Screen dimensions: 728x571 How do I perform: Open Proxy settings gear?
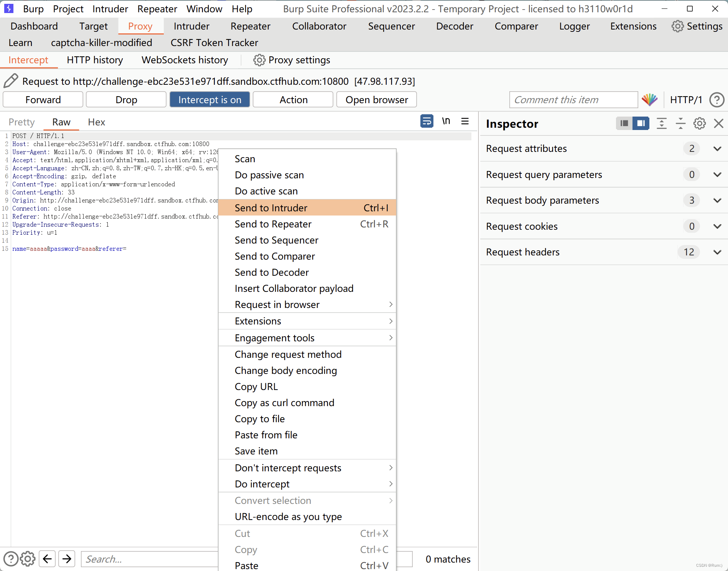259,60
